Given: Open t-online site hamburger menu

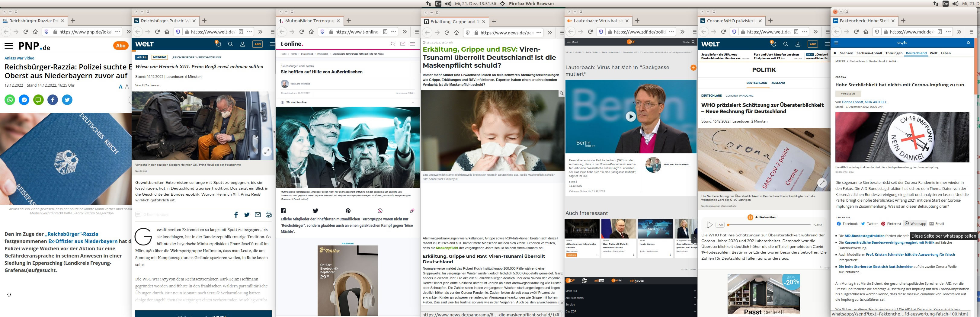Looking at the screenshot, I should (413, 44).
